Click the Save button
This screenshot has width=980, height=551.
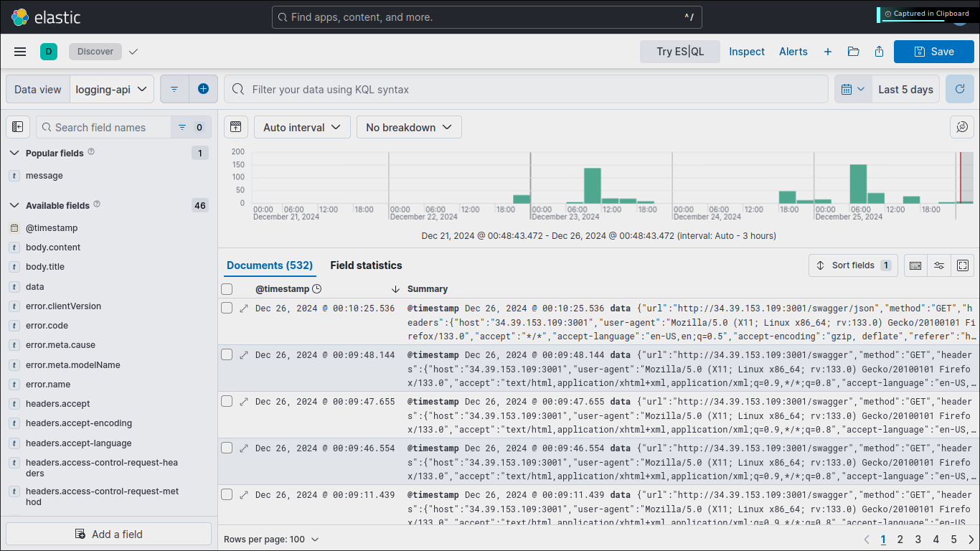click(933, 52)
